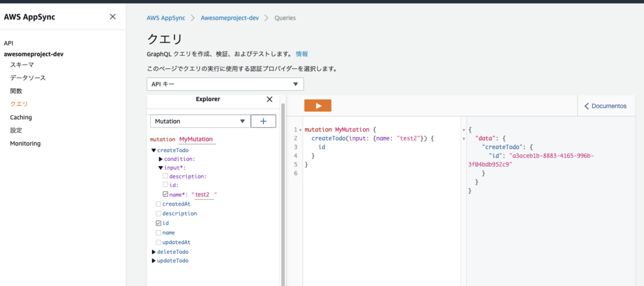Open データソース in the sidebar
644x286 pixels.
click(28, 78)
